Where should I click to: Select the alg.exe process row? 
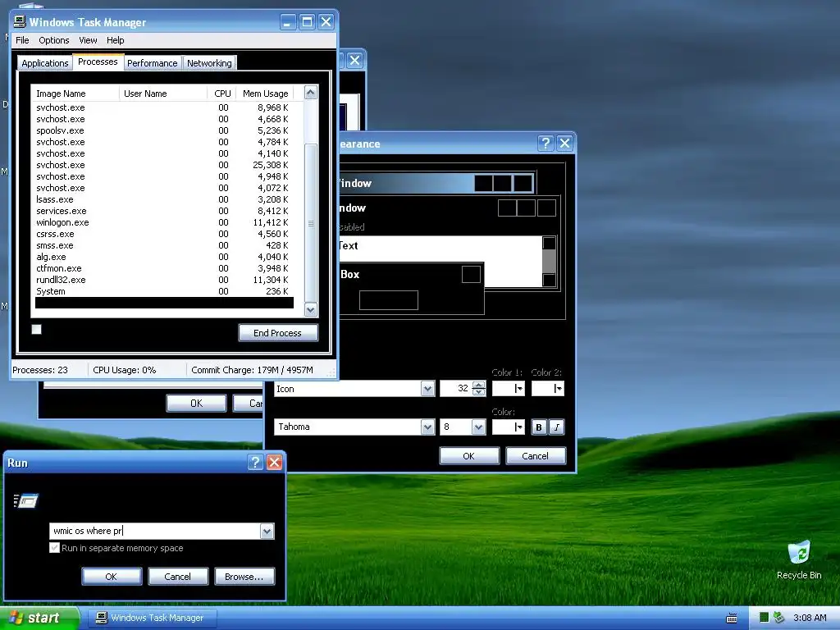pyautogui.click(x=162, y=257)
